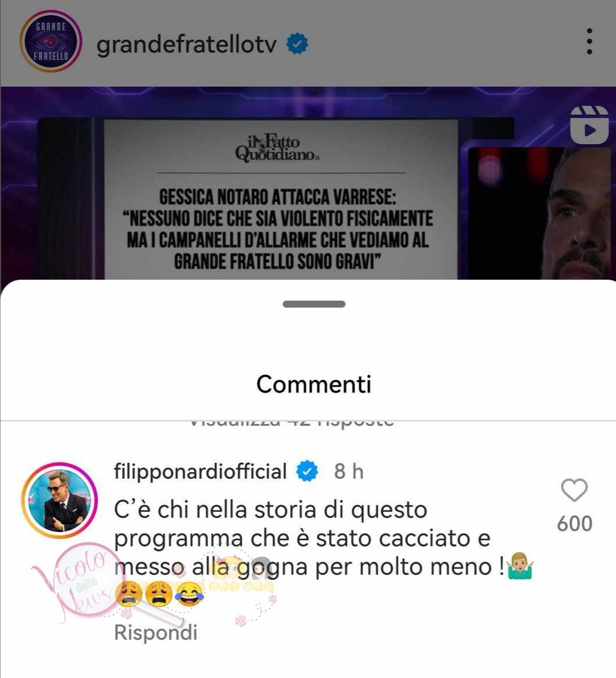
Task: Open the filipponardiofficial username link
Action: 200,471
